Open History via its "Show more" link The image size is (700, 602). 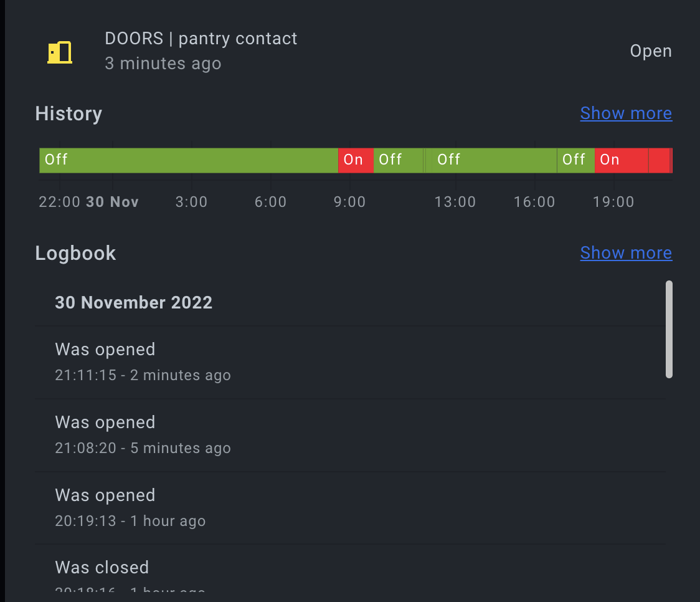pos(626,113)
